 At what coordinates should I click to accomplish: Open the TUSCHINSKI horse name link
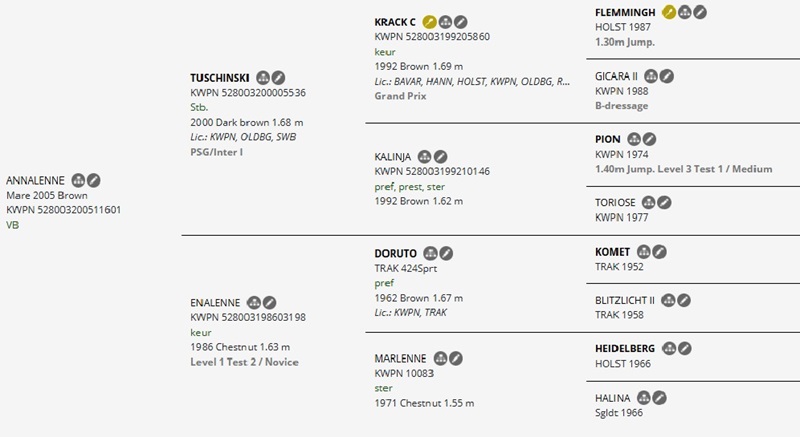tap(220, 77)
